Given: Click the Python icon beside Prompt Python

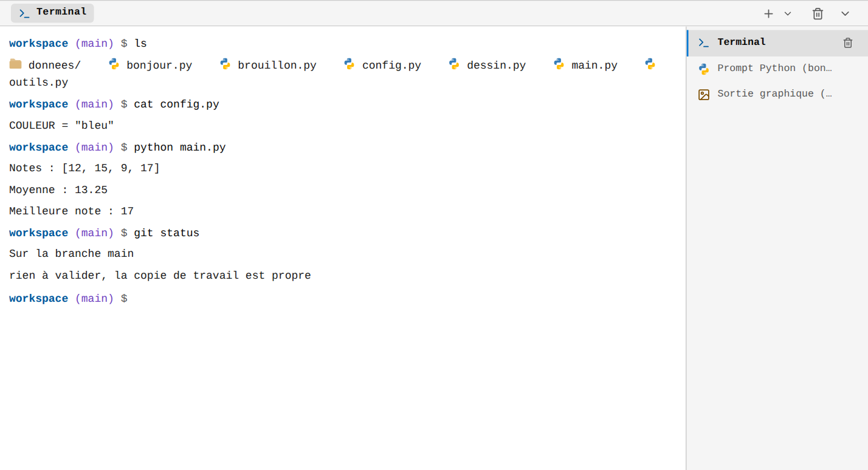Looking at the screenshot, I should (704, 69).
